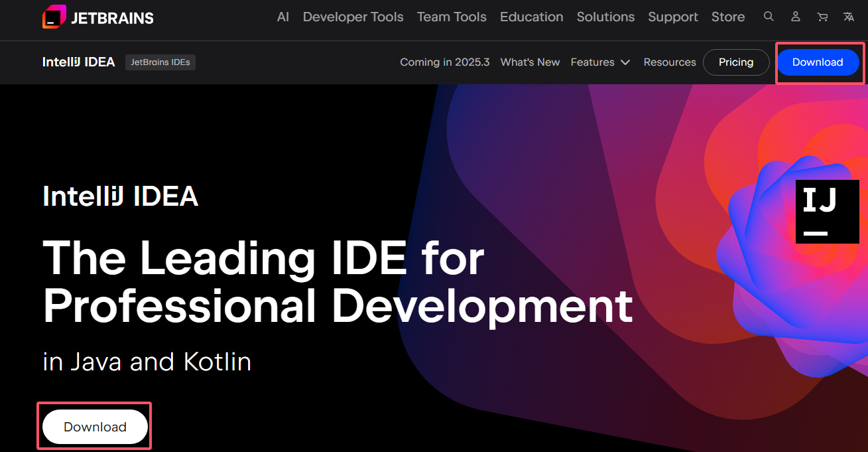Open the site search icon
868x452 pixels.
coord(769,17)
